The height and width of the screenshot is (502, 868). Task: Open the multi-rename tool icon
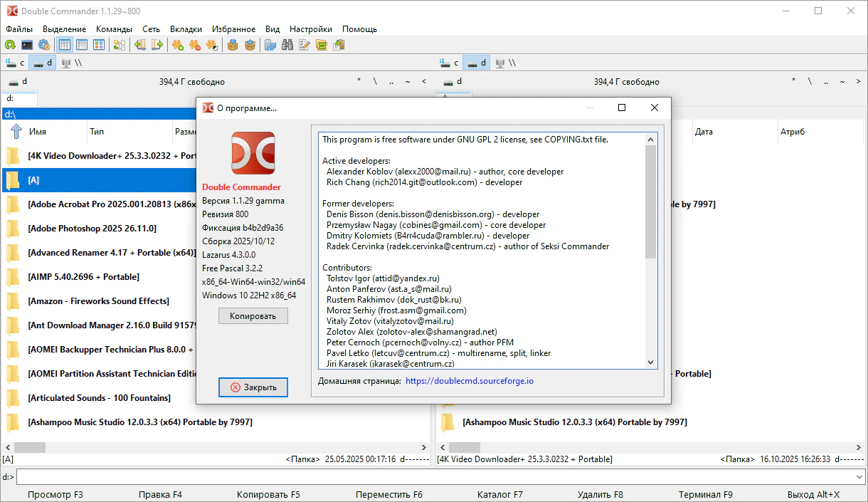click(x=305, y=45)
